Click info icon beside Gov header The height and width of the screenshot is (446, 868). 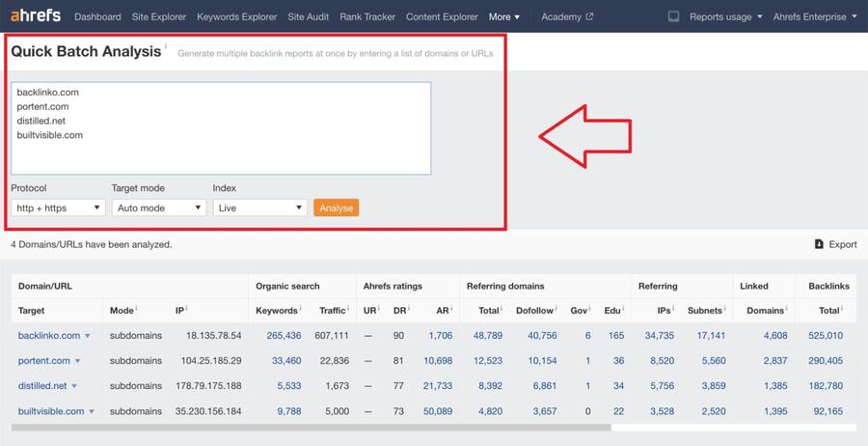click(590, 308)
